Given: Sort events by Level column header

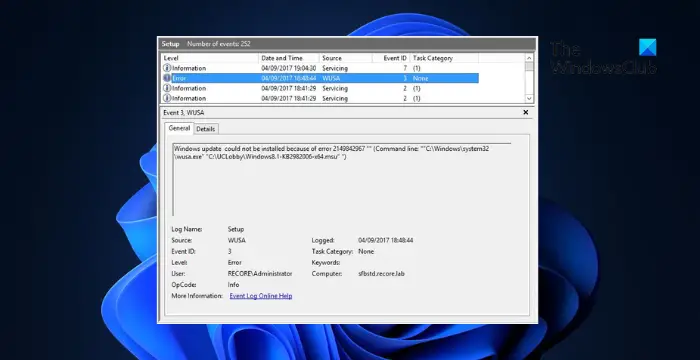Looking at the screenshot, I should coord(210,58).
